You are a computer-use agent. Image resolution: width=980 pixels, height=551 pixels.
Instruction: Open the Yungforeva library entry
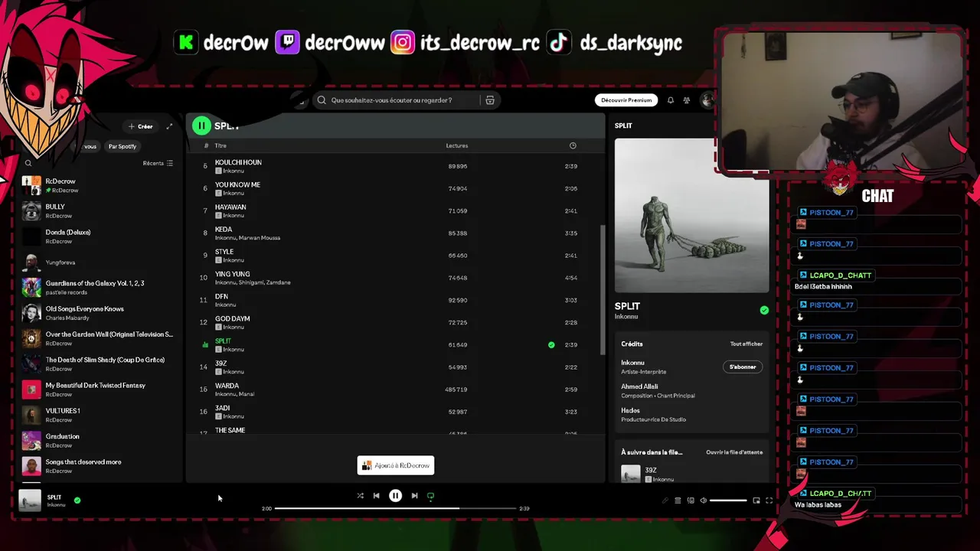click(100, 262)
